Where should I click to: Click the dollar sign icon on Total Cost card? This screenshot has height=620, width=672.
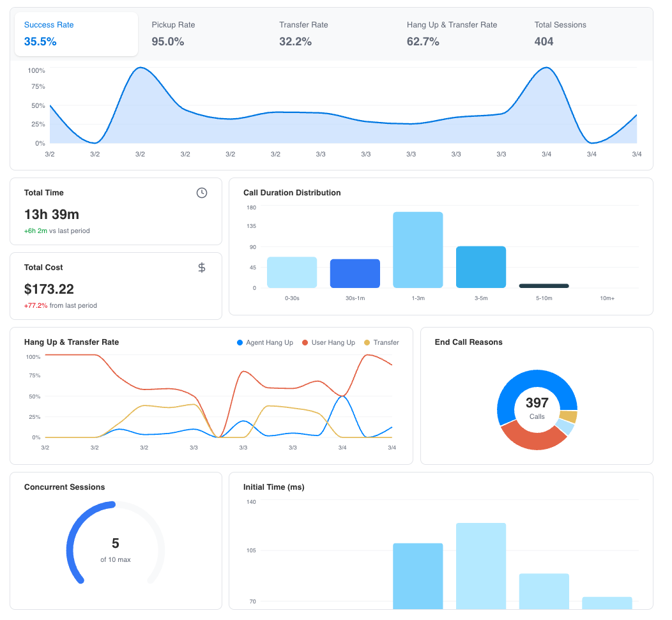202,268
